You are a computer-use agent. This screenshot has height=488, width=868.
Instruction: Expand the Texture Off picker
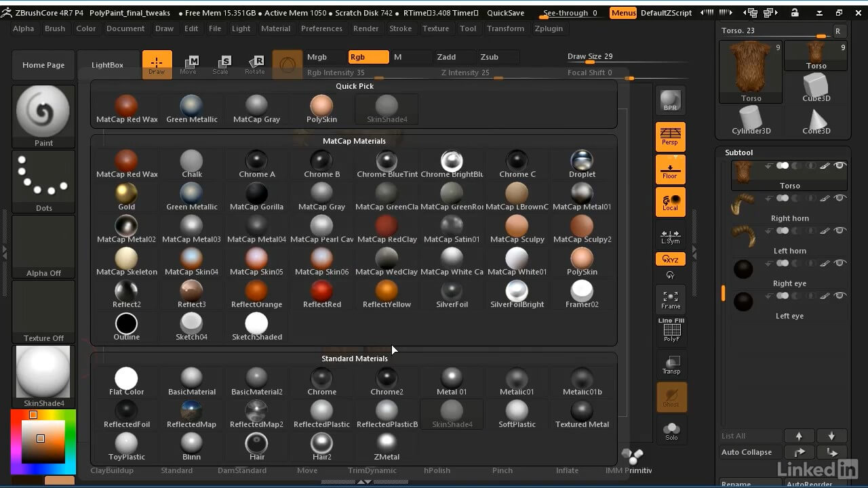pyautogui.click(x=43, y=312)
